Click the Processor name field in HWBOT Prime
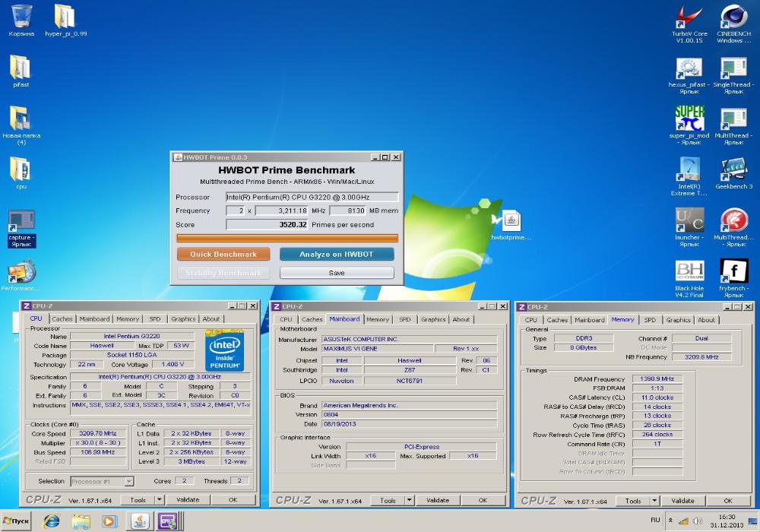Screen dimensions: 760x532 click(x=312, y=197)
